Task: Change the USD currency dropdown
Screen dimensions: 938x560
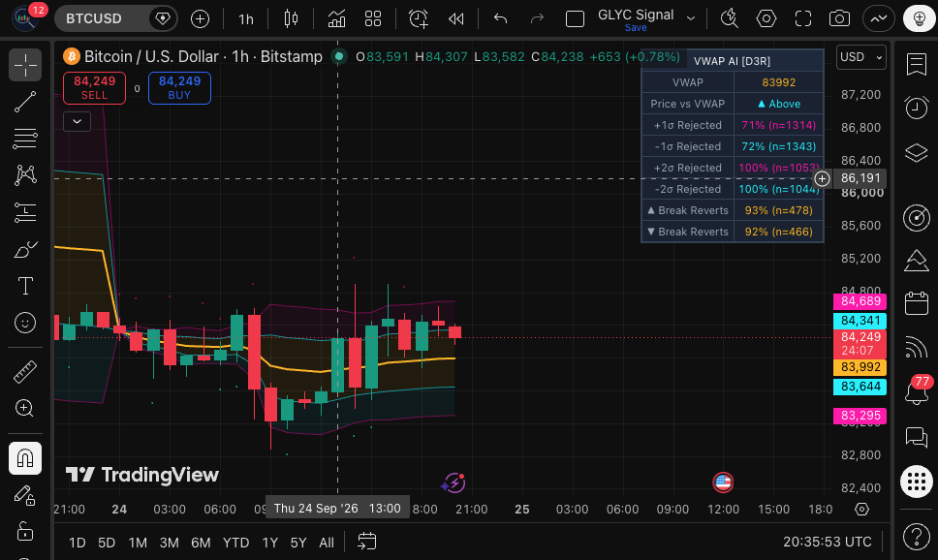Action: (860, 57)
